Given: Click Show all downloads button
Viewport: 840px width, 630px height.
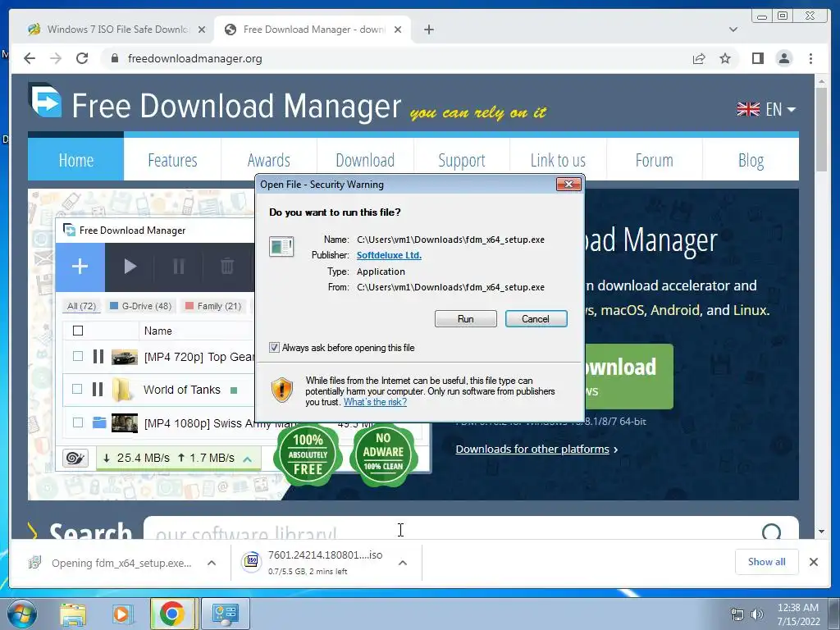Looking at the screenshot, I should [767, 562].
